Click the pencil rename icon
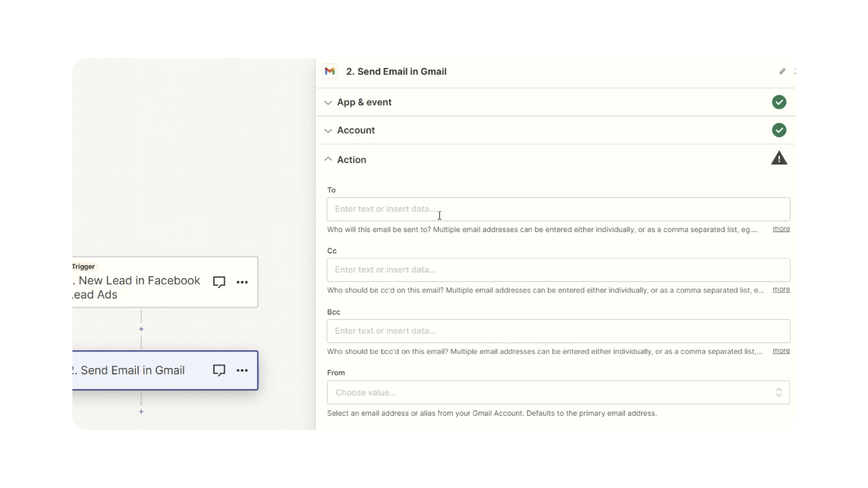Screen dimensions: 868x488 click(782, 71)
